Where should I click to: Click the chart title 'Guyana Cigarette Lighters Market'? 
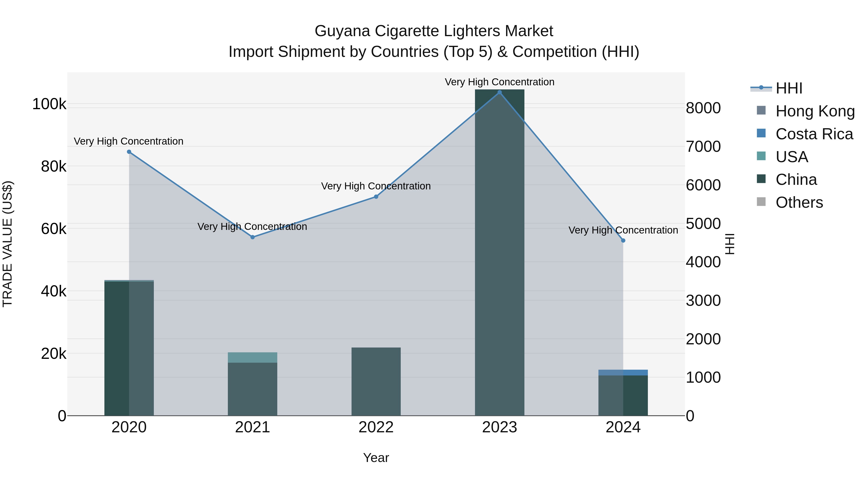pos(434,31)
